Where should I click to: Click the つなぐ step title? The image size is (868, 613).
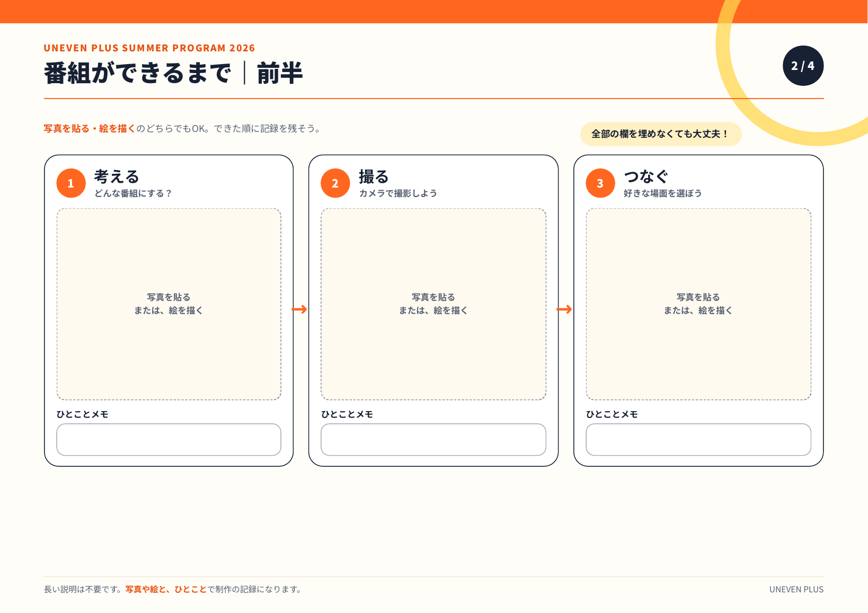pos(646,176)
